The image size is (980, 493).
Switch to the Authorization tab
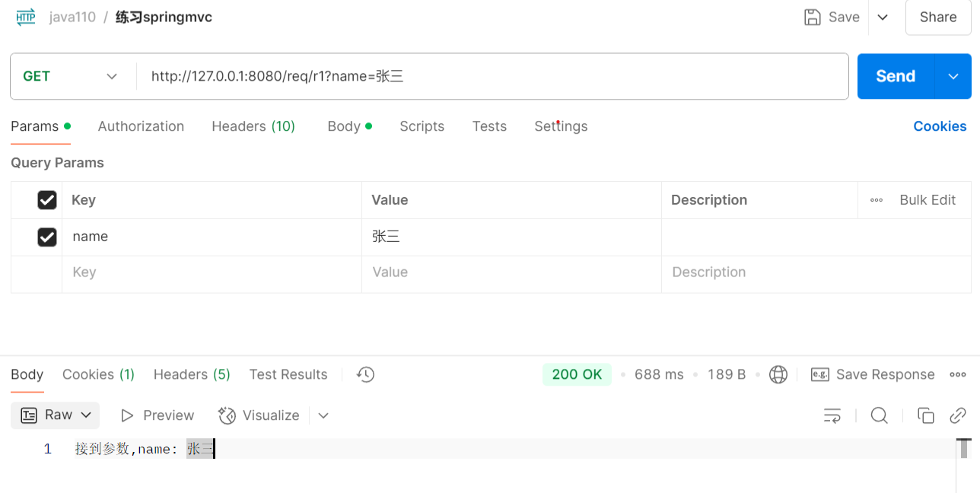click(x=141, y=126)
